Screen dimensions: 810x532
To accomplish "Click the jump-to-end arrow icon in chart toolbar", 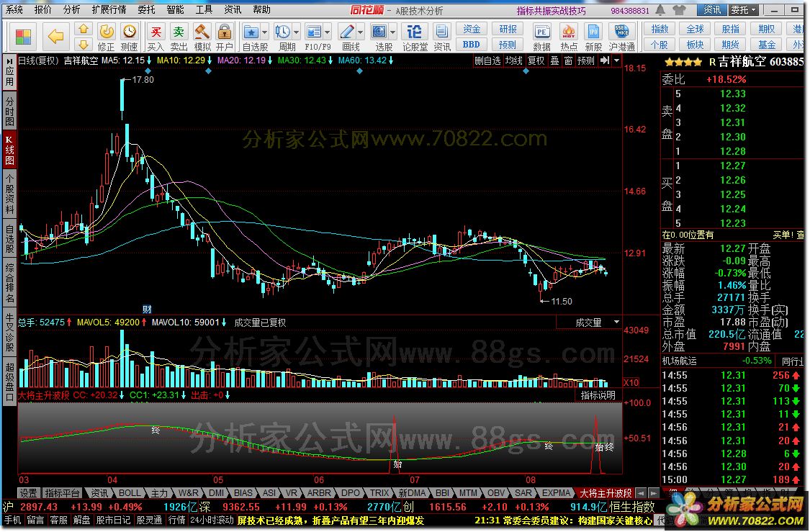I will coord(605,60).
